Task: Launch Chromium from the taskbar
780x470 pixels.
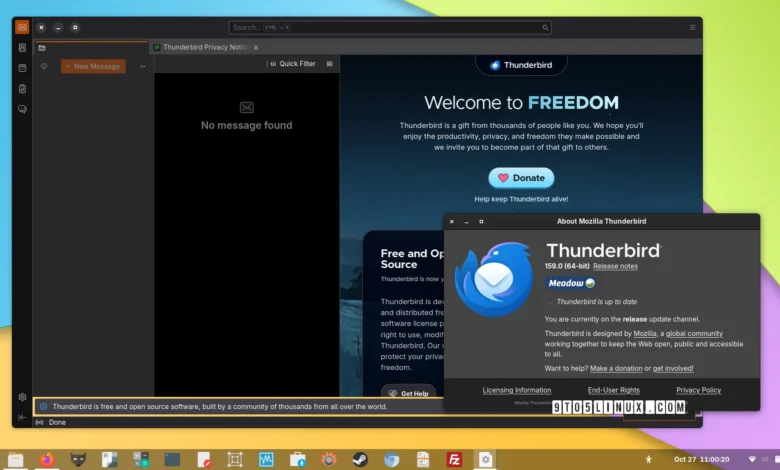Action: tap(391, 460)
